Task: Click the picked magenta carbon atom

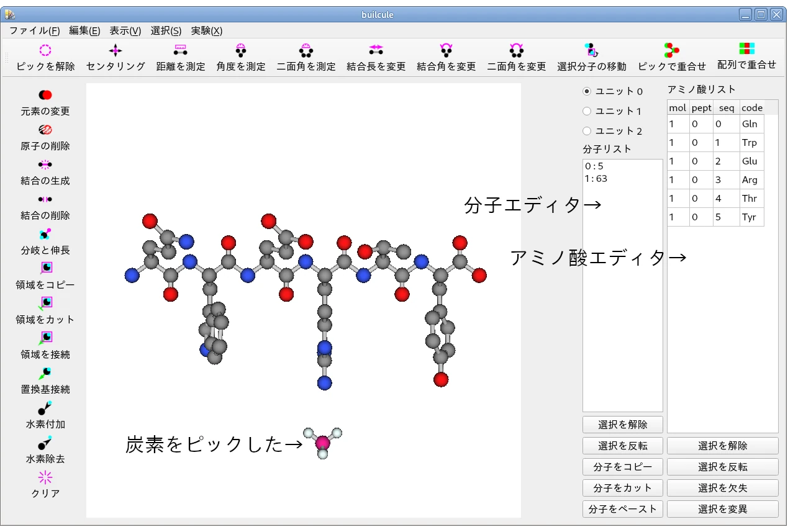Action: pyautogui.click(x=322, y=443)
